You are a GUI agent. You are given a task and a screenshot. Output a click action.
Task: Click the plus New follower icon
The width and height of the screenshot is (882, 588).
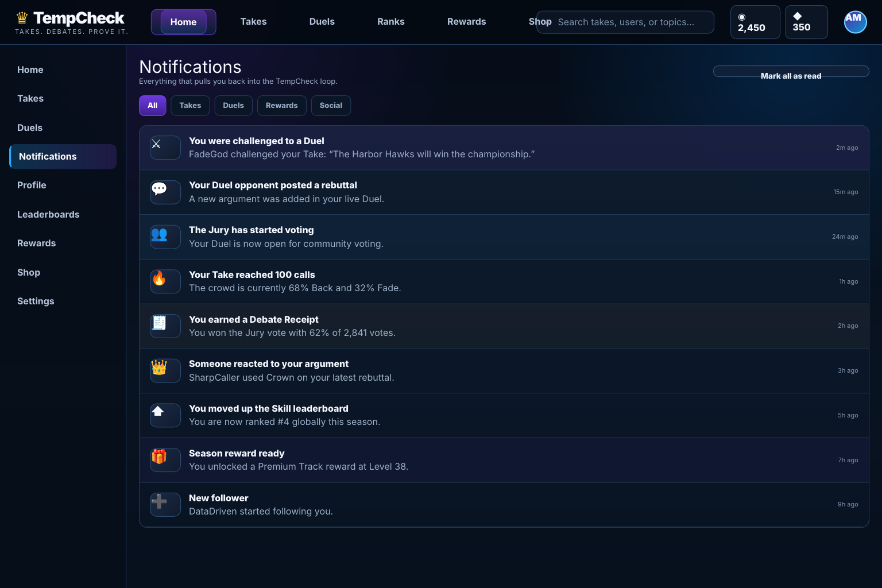click(165, 505)
